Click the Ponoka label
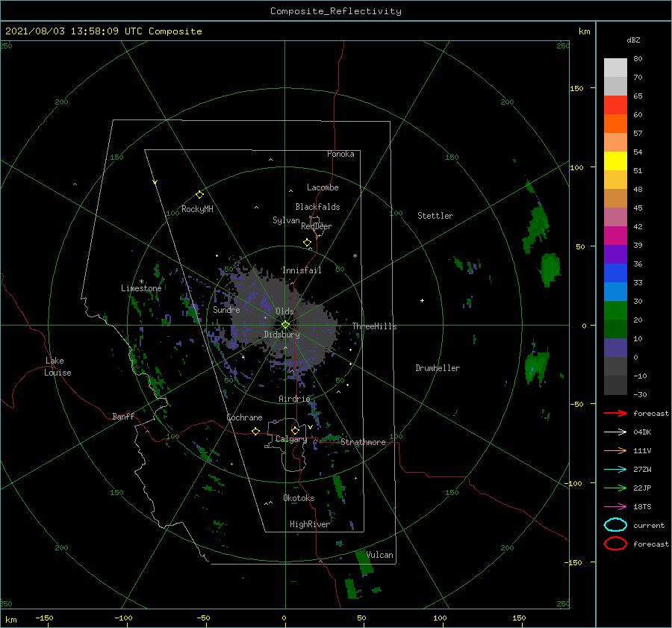This screenshot has height=628, width=672. [x=340, y=155]
